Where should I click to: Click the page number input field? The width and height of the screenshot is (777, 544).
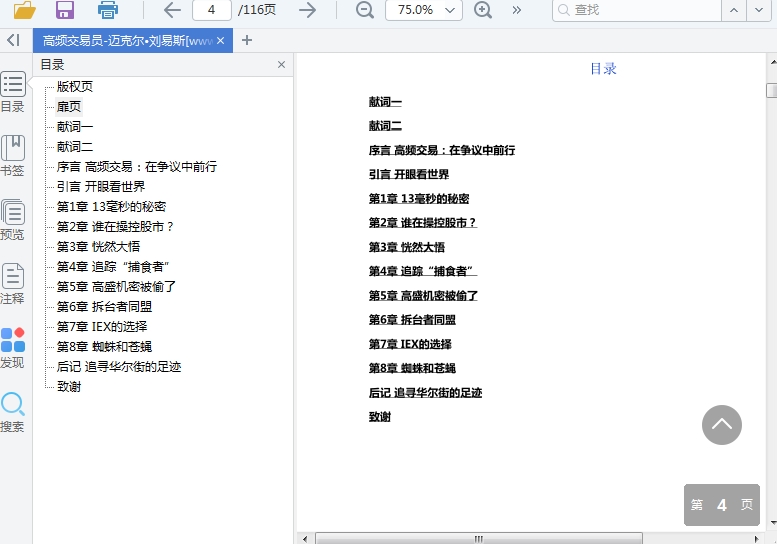(x=212, y=10)
